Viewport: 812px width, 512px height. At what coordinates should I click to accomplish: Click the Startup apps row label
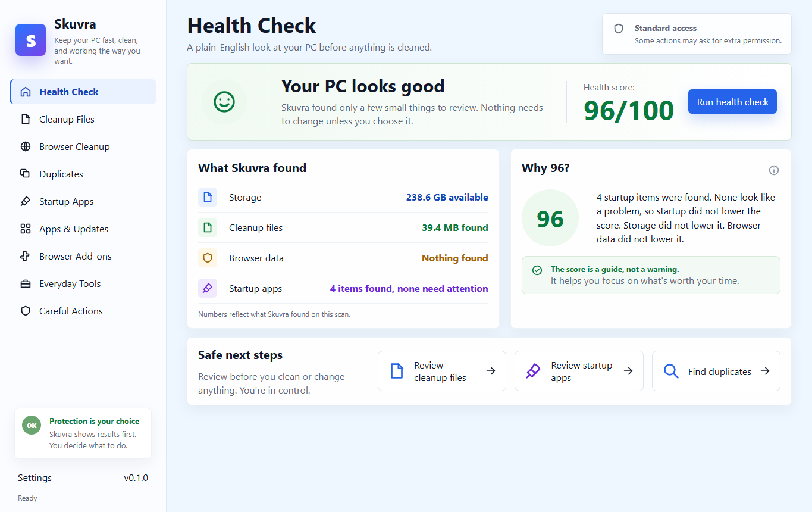tap(255, 288)
